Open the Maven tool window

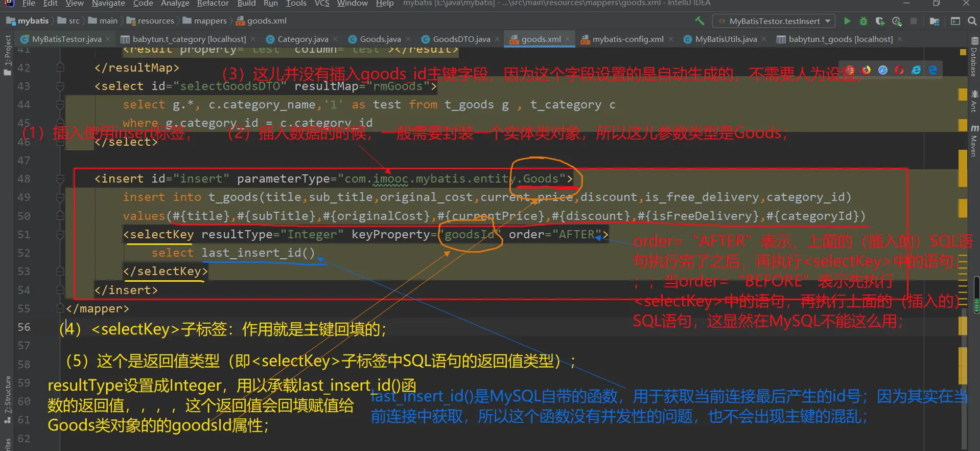[x=974, y=141]
